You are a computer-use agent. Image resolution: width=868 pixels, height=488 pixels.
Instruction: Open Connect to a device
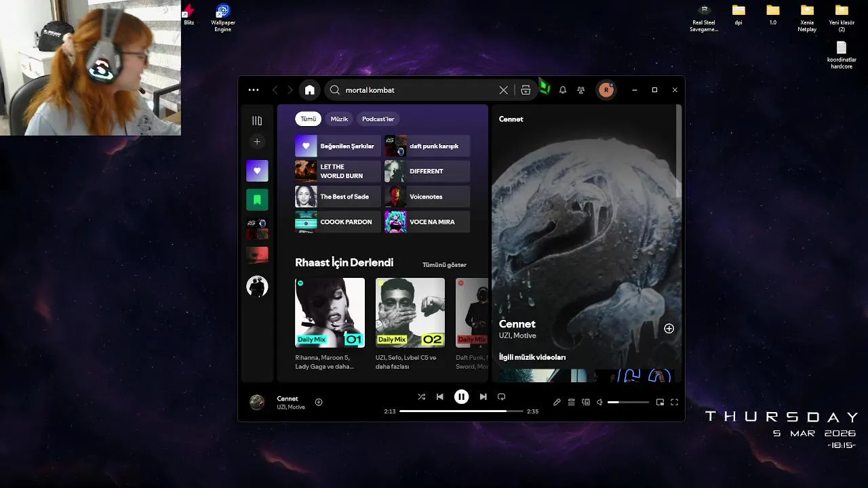586,402
